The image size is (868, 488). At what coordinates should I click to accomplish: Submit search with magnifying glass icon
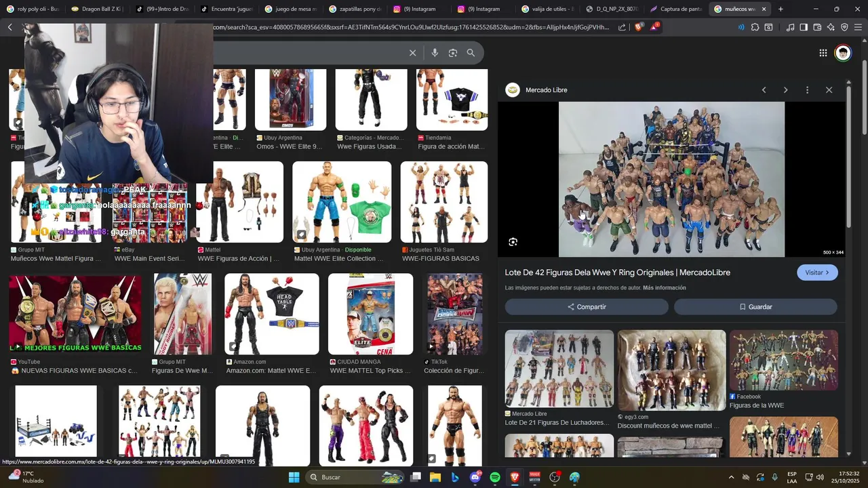coord(471,53)
